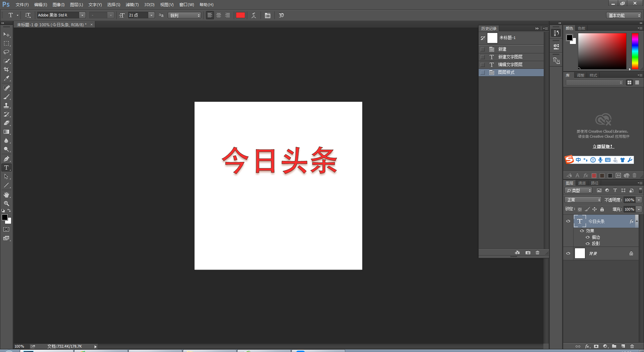Select the Quick Selection tool
644x352 pixels.
pyautogui.click(x=6, y=61)
